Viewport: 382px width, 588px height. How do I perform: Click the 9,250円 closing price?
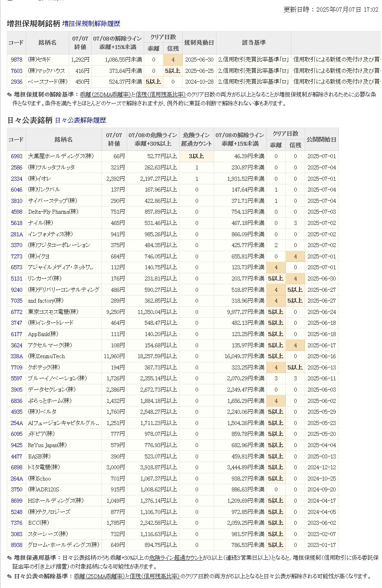(x=116, y=312)
